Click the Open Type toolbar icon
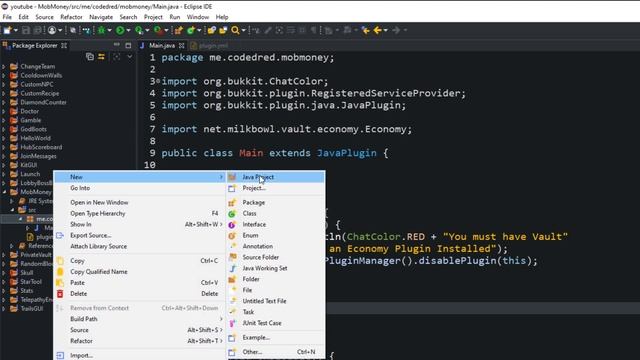This screenshot has width=640, height=360. [211, 30]
